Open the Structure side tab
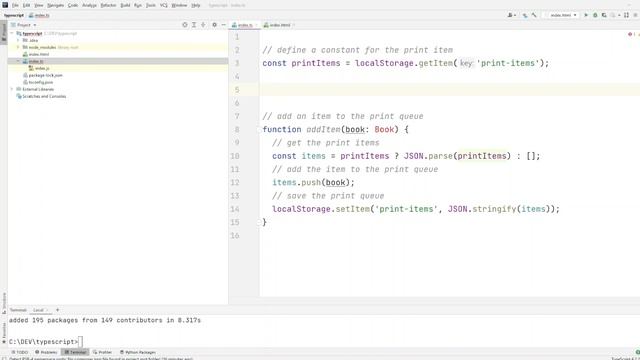The image size is (640, 360). tap(4, 302)
